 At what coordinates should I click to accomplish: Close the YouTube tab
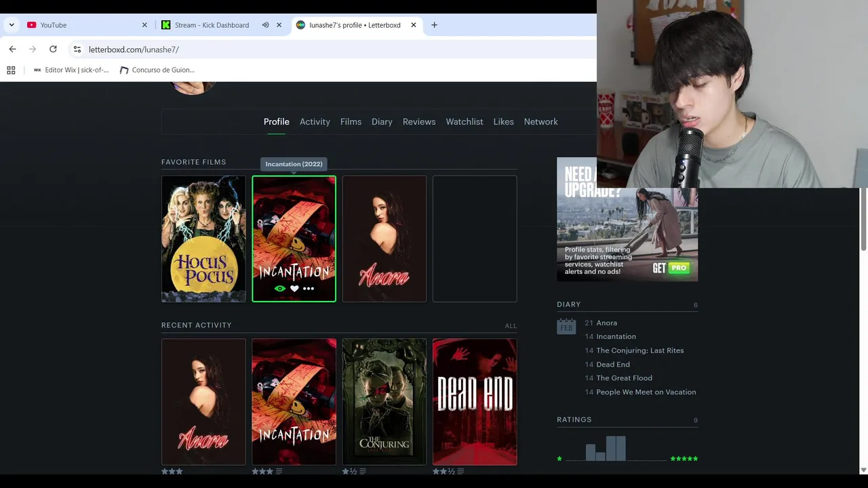click(x=144, y=25)
